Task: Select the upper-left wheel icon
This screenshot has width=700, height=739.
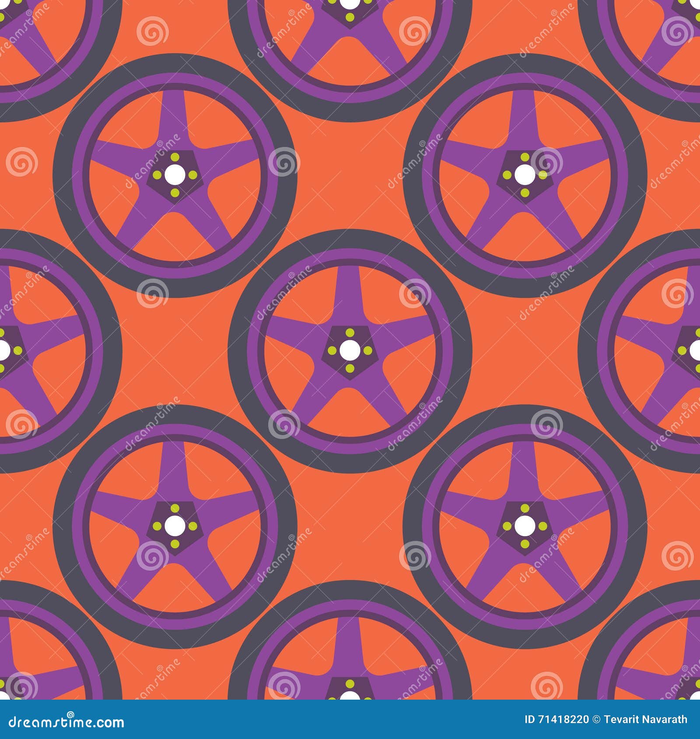Action: point(175,175)
